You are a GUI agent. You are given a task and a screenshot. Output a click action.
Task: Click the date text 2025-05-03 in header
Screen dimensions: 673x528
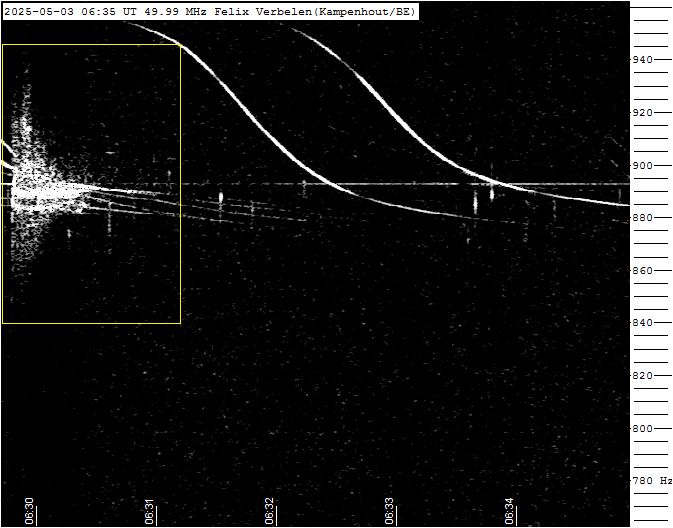click(39, 12)
